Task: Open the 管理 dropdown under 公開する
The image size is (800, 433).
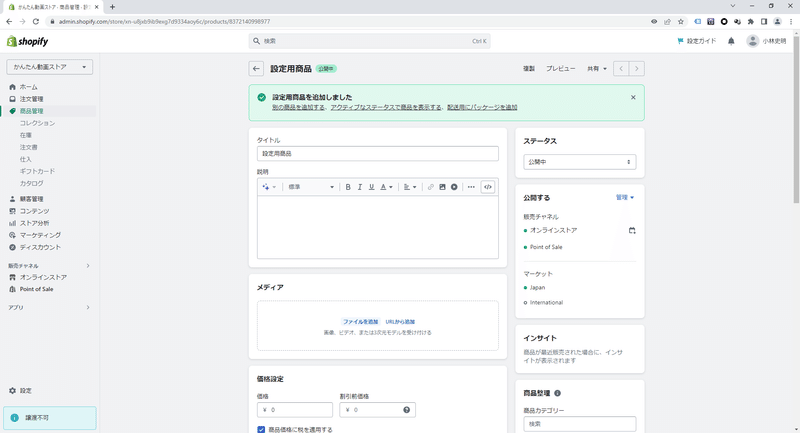Action: [x=625, y=197]
